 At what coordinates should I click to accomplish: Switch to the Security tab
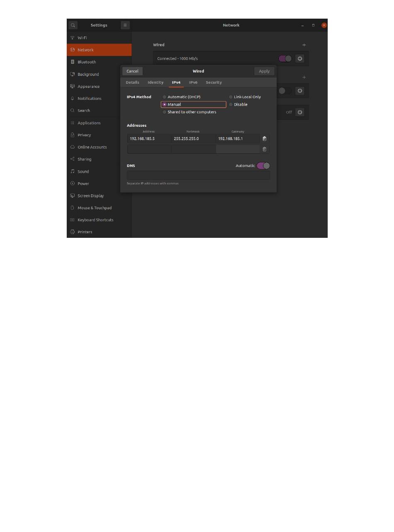pyautogui.click(x=214, y=82)
